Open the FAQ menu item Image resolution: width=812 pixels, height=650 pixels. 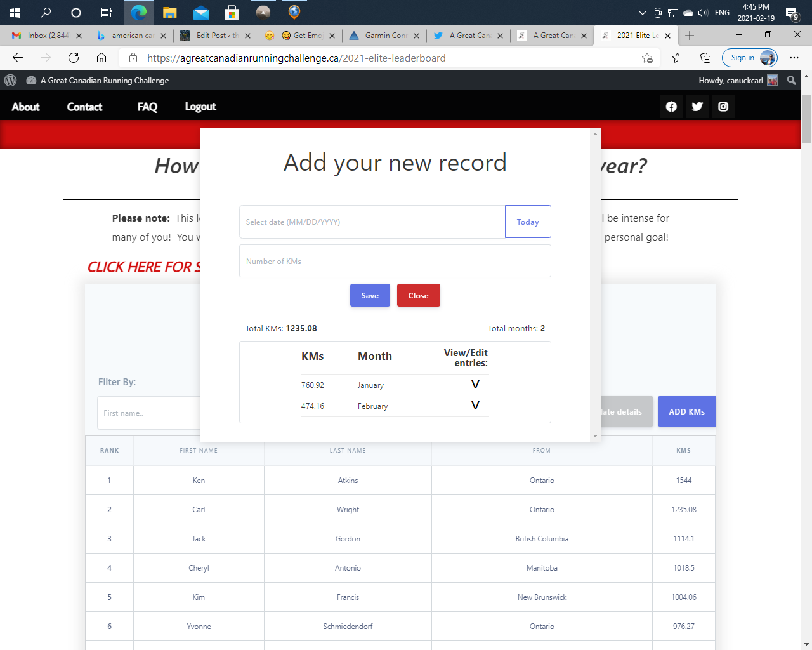click(x=147, y=107)
